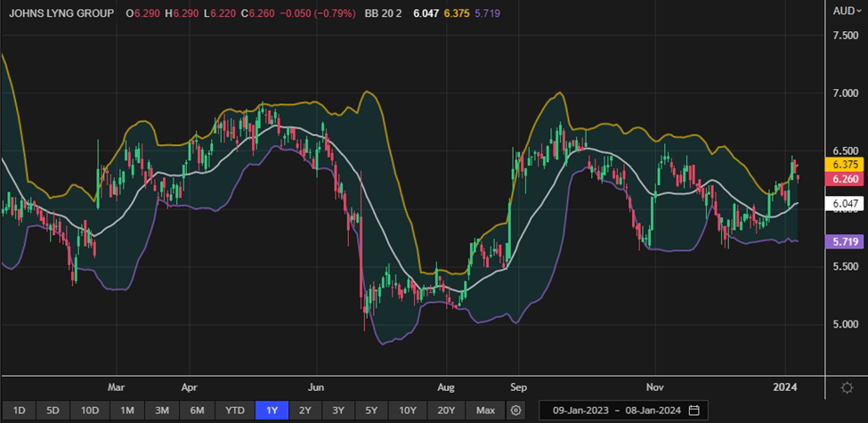
Task: Select the 1D time range
Action: (x=19, y=411)
